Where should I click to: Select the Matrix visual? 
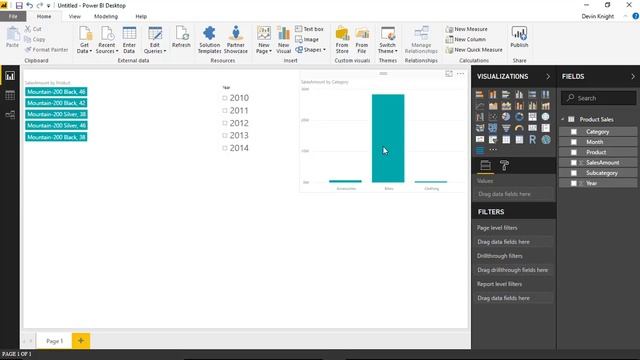pos(519,140)
